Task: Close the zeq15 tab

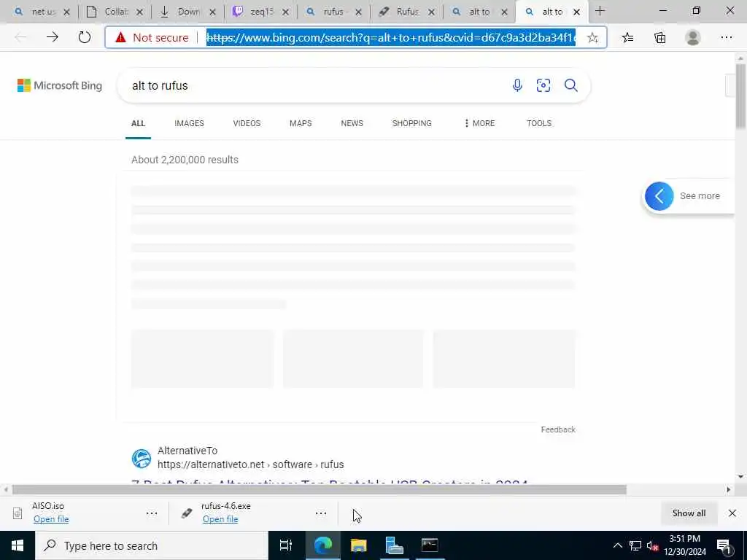Action: pyautogui.click(x=285, y=12)
